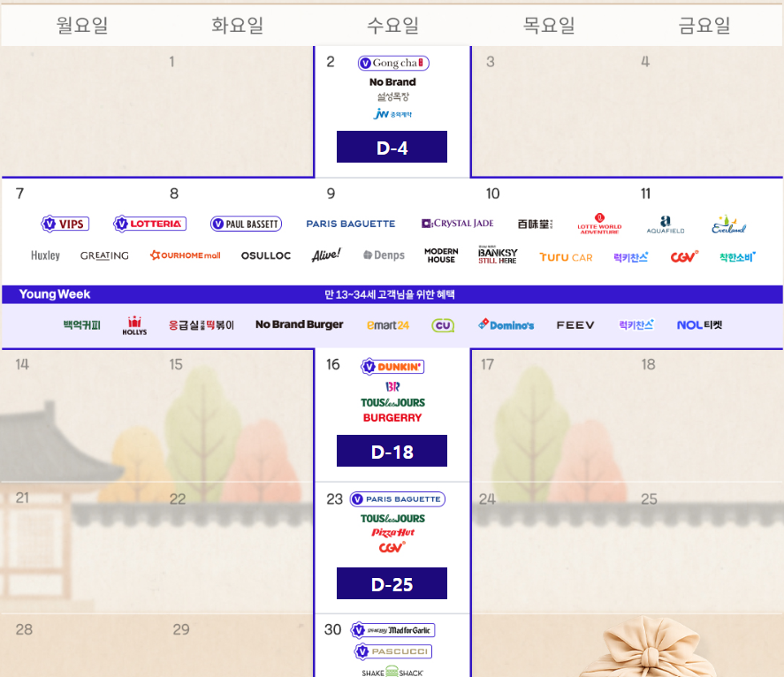Select the 착한소비 logo
784x677 pixels.
tap(737, 257)
